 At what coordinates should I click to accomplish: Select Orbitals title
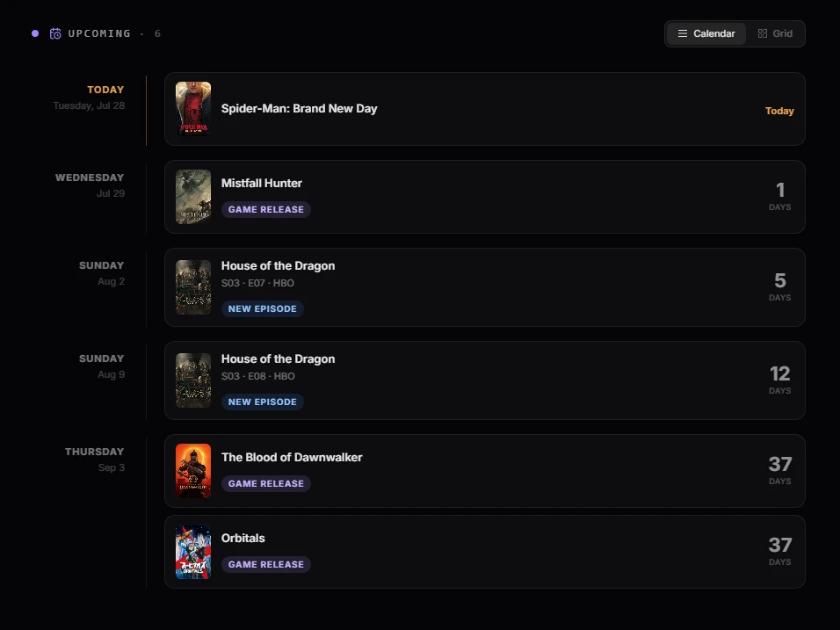(243, 539)
